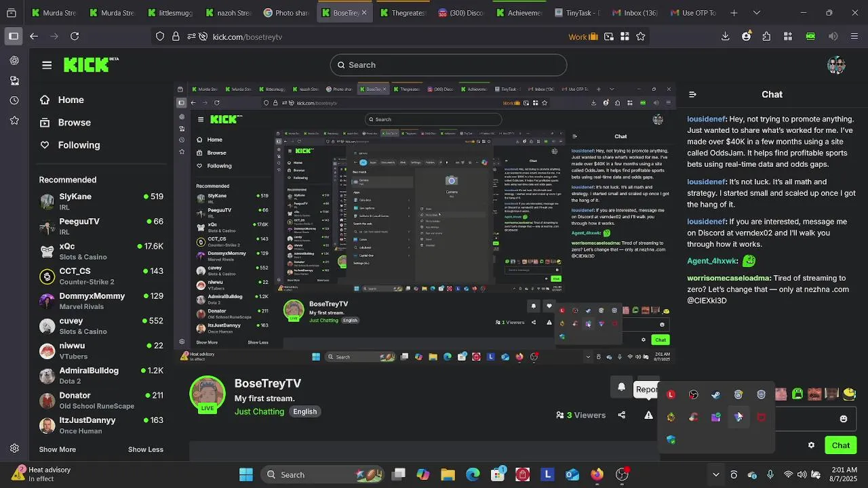The image size is (868, 488).
Task: Open the Windows Start menu
Action: 246,474
